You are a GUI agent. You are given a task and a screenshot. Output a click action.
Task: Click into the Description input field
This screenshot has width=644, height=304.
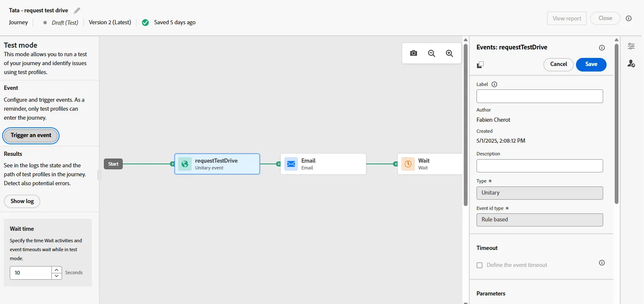tap(540, 166)
